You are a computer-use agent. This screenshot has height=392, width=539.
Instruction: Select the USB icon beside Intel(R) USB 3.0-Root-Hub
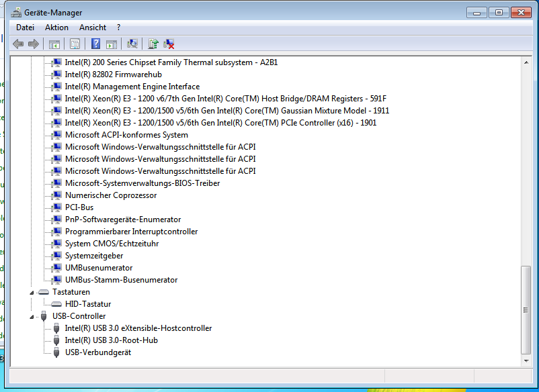point(56,340)
